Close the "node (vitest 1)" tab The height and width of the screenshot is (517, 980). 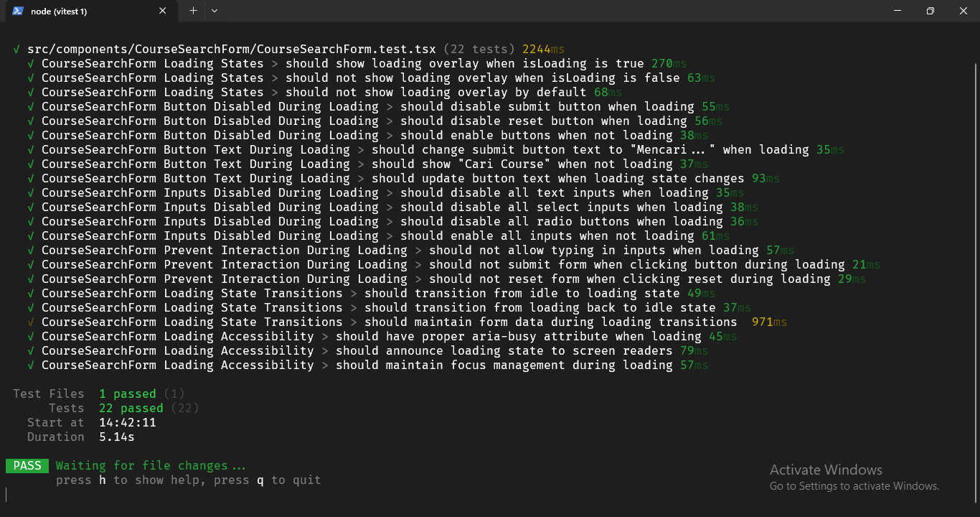click(163, 11)
